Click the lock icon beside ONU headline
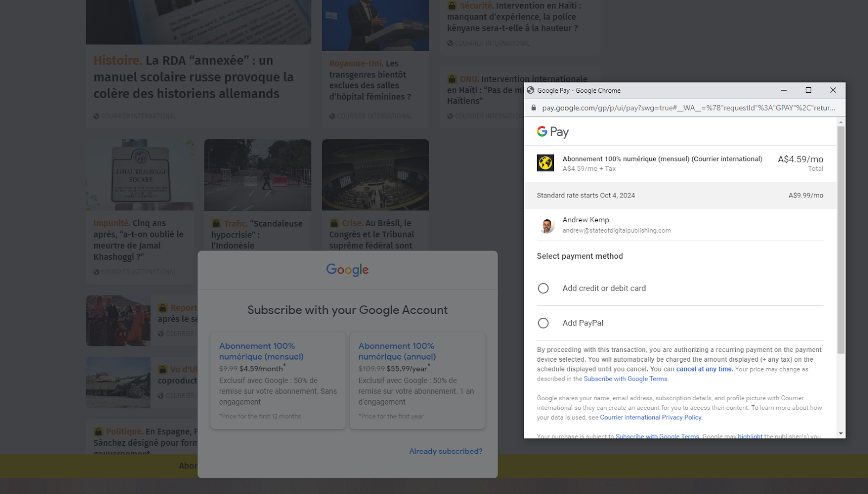 point(452,79)
